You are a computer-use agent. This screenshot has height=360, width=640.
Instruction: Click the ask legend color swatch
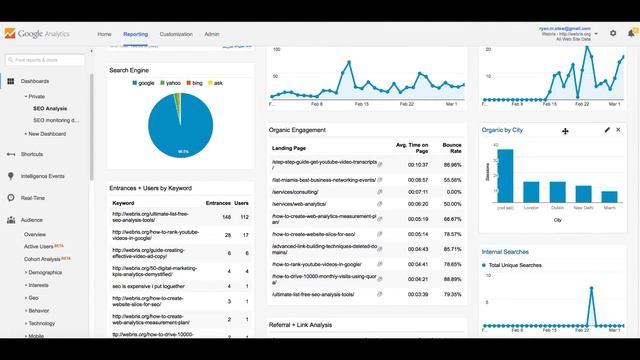211,83
